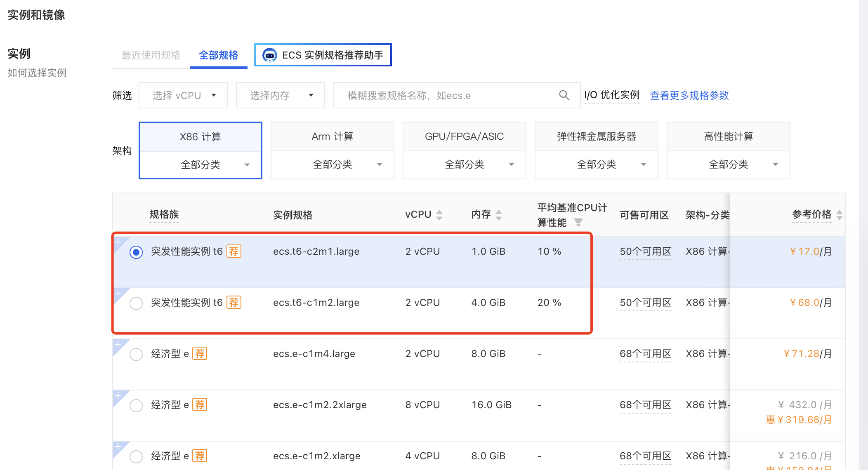868x470 pixels.
Task: Click 荐 badge on ecs.e-c1m4.large row
Action: click(x=200, y=353)
